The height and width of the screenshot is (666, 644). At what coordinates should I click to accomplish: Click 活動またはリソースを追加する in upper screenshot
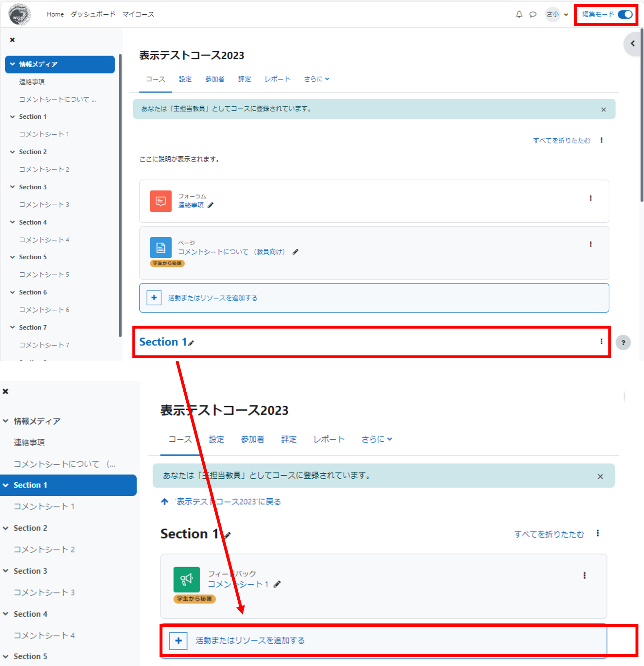coord(212,298)
